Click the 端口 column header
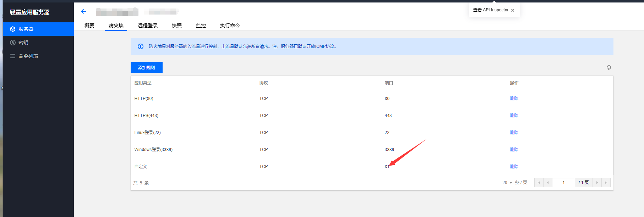 [389, 83]
